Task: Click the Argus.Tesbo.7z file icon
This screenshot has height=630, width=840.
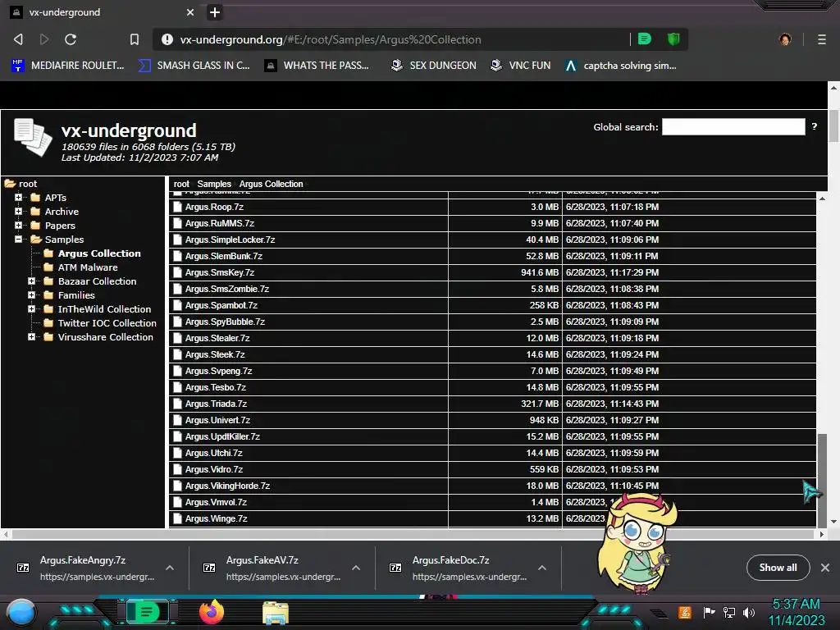Action: pos(178,387)
